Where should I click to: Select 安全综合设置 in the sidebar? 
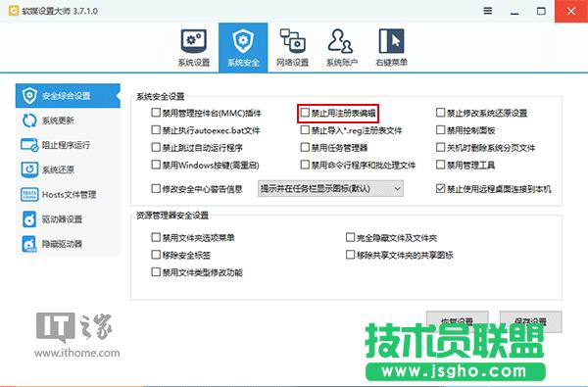68,96
